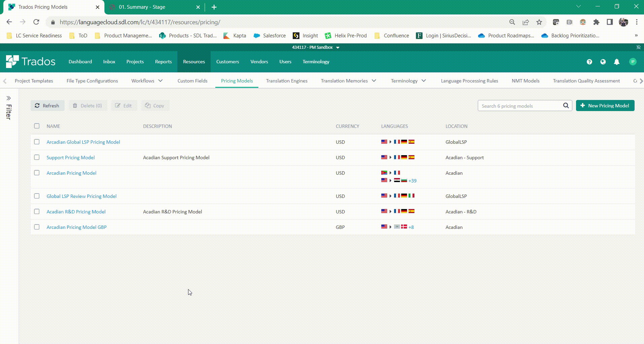Open the Global LSP Review Pricing Model link
The width and height of the screenshot is (644, 344).
coord(81,196)
